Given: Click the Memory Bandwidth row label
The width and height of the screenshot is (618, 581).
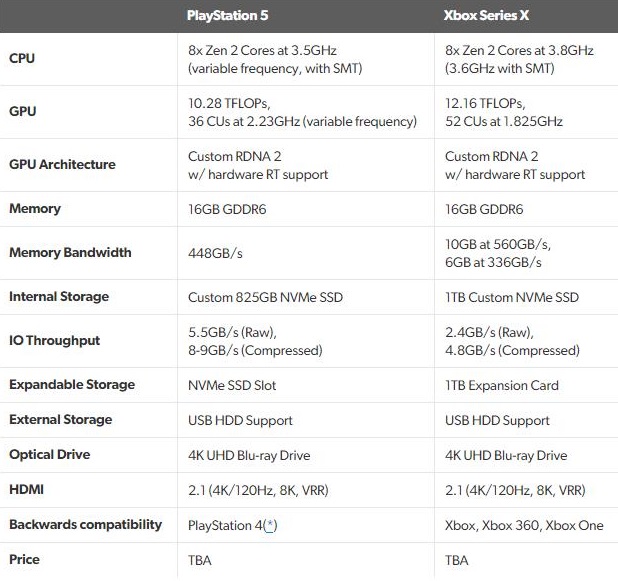Looking at the screenshot, I should 70,252.
